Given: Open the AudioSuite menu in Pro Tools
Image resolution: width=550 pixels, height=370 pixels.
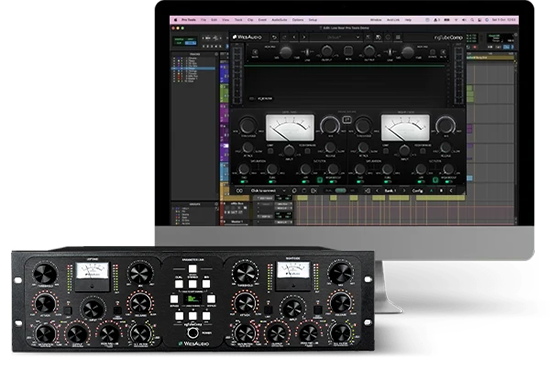Looking at the screenshot, I should (x=279, y=20).
